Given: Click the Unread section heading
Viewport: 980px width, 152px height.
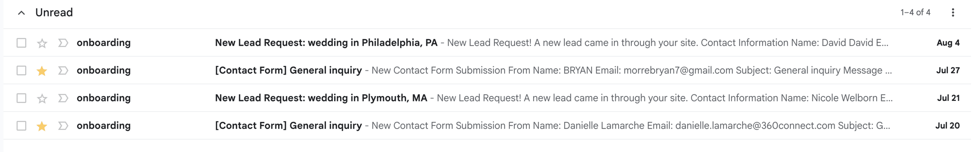Looking at the screenshot, I should pos(54,13).
